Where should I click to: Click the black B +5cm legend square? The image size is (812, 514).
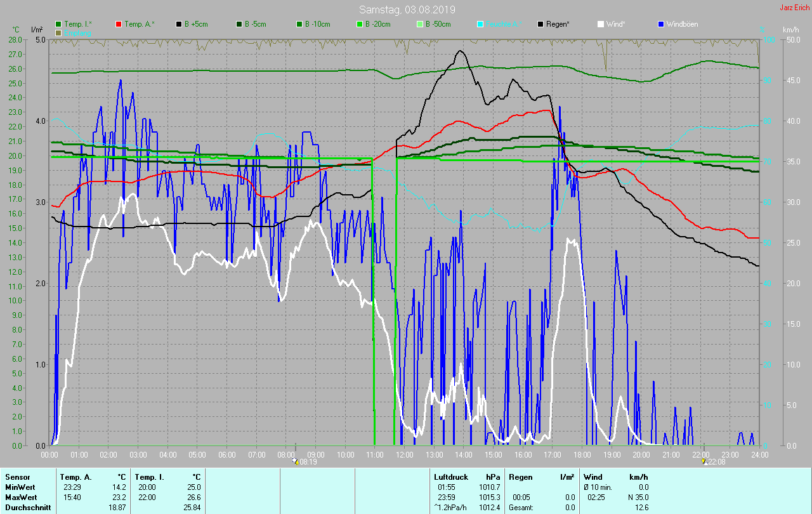click(179, 24)
